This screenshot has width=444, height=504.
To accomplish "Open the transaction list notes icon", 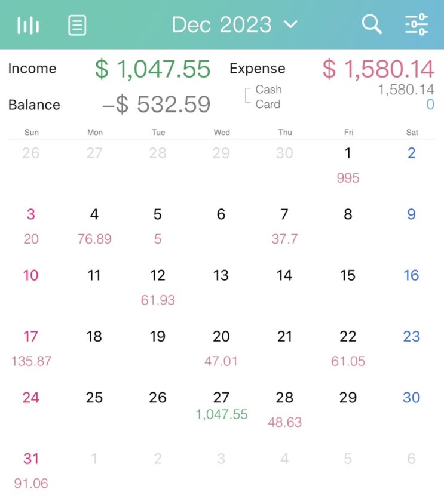I will (77, 25).
